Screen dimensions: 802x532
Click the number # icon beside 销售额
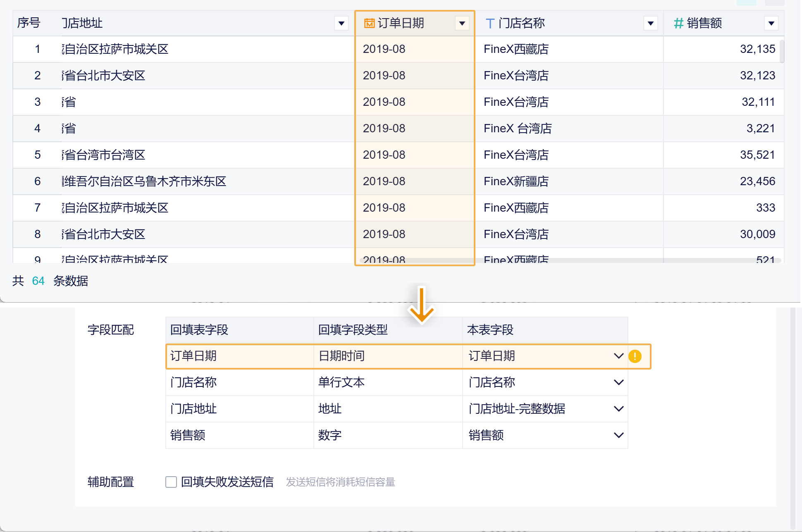coord(678,23)
